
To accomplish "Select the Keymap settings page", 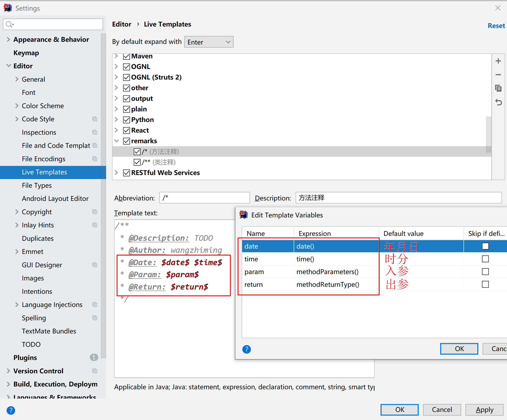I will [26, 53].
